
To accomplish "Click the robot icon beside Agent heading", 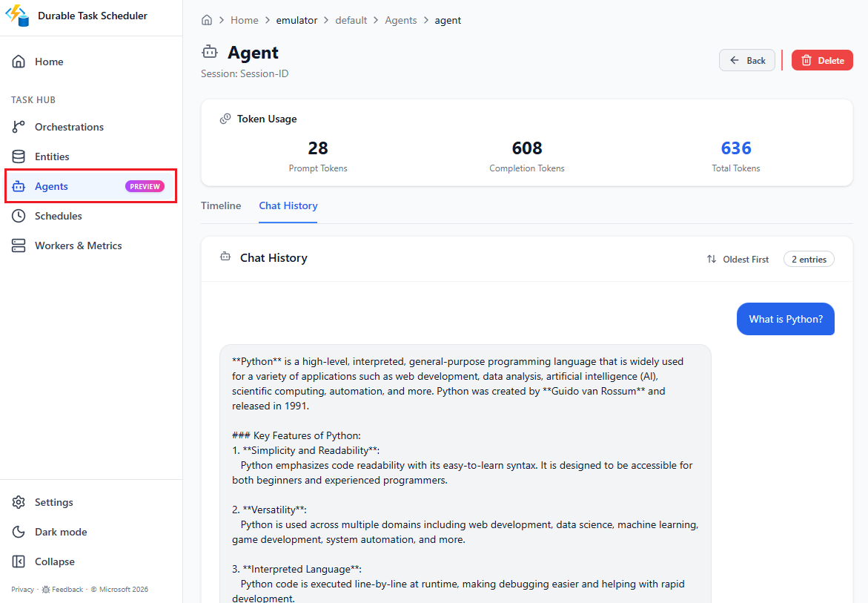I will [x=210, y=52].
